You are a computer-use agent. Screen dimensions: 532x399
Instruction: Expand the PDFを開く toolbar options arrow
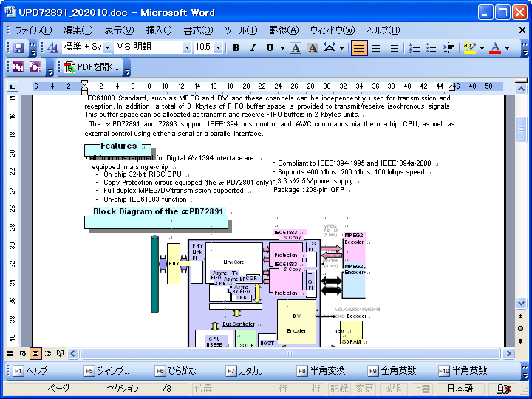[x=127, y=67]
